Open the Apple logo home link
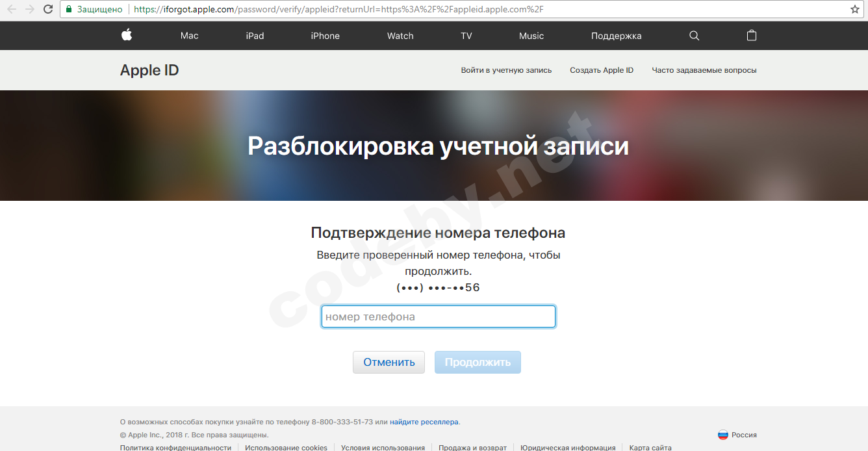This screenshot has width=868, height=451. [127, 35]
